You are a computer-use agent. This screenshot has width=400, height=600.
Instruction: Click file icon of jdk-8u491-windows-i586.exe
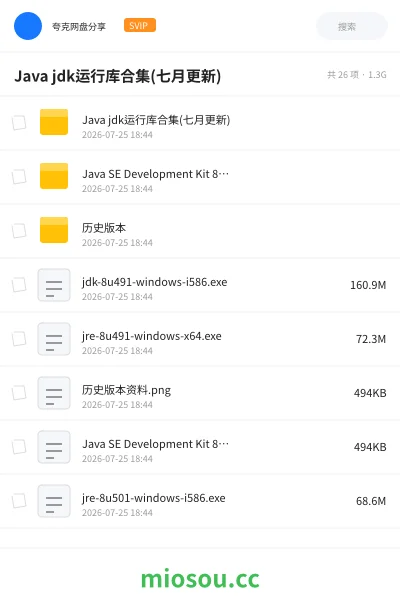pyautogui.click(x=54, y=285)
